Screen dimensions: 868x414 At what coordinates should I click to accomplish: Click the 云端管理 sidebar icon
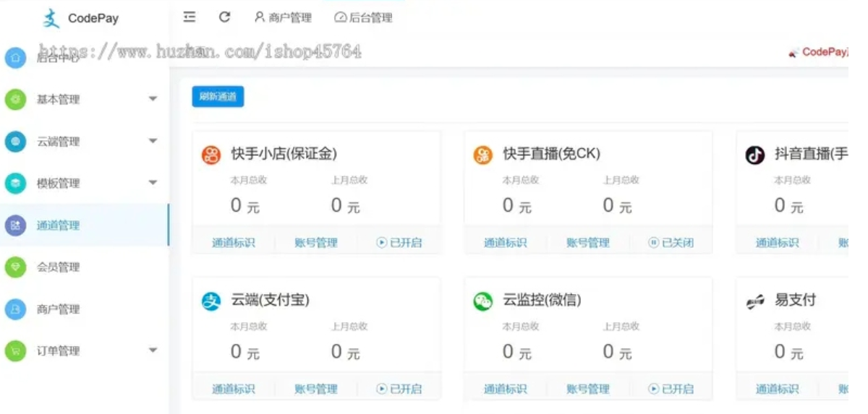click(x=15, y=142)
